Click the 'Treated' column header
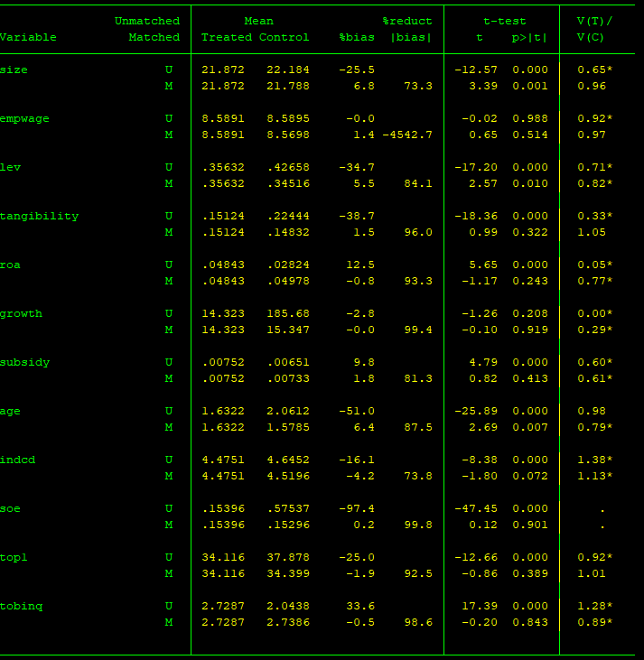 [227, 37]
